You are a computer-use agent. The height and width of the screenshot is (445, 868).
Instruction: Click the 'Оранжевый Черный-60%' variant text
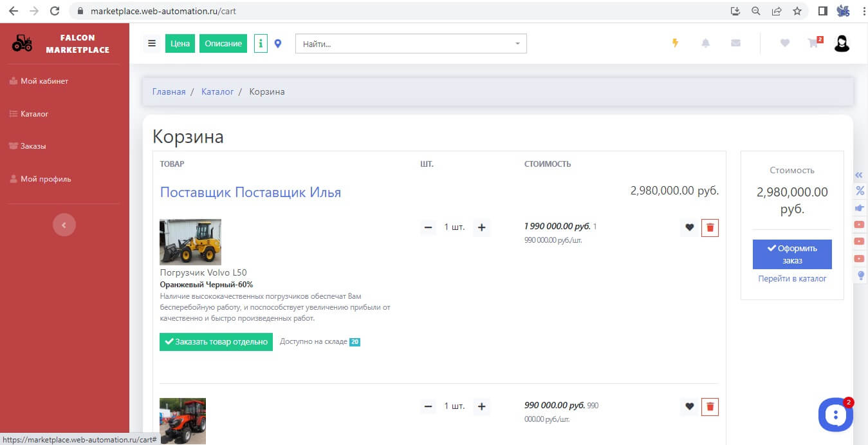pyautogui.click(x=206, y=285)
